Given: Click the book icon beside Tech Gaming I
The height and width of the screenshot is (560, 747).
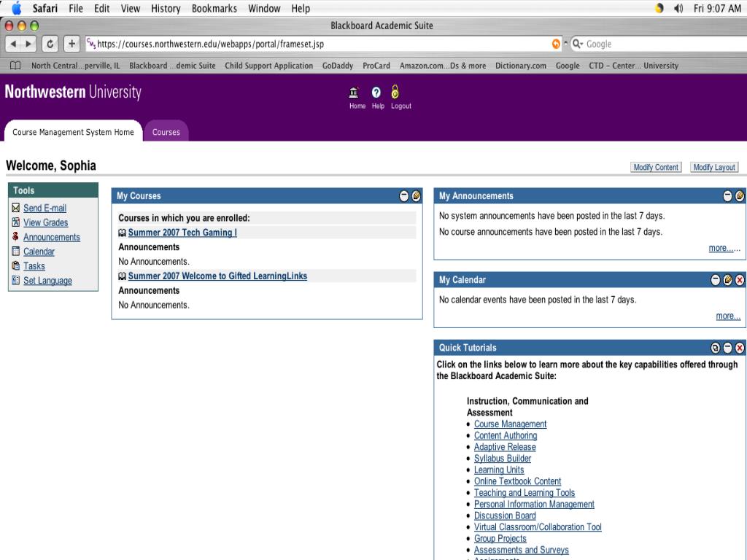Looking at the screenshot, I should [x=122, y=233].
